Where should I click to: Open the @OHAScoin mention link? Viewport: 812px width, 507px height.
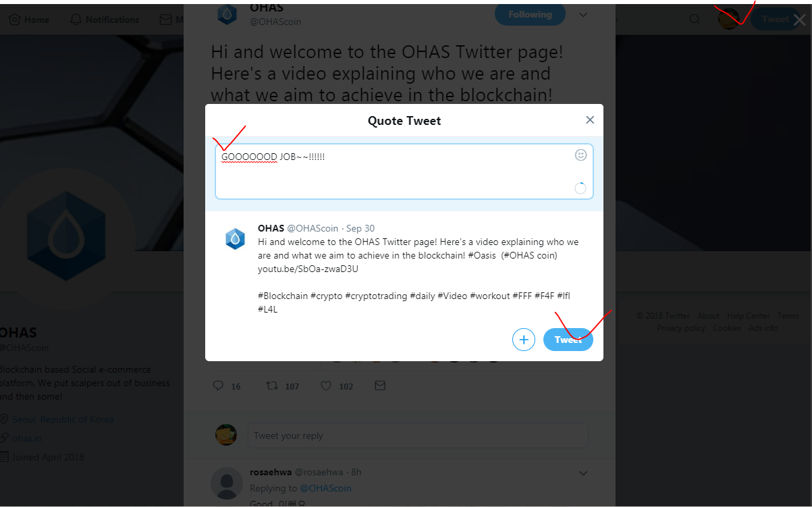[x=325, y=488]
